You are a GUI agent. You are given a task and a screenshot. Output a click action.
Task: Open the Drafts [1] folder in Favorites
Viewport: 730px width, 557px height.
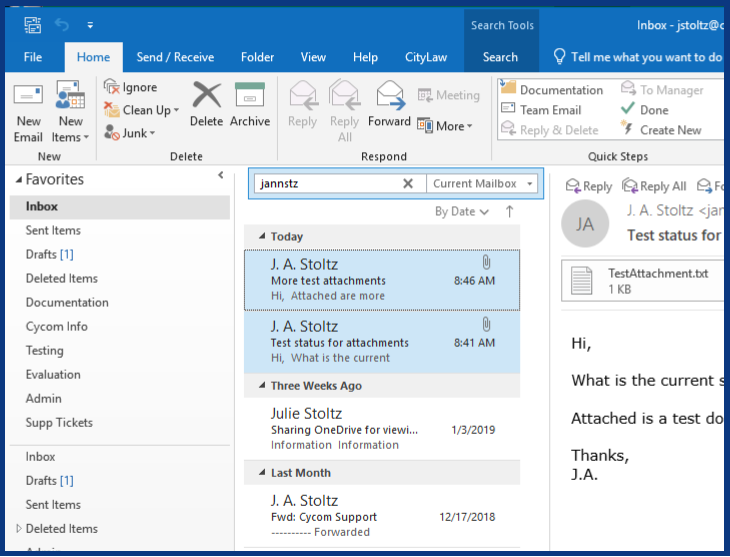tap(120, 254)
